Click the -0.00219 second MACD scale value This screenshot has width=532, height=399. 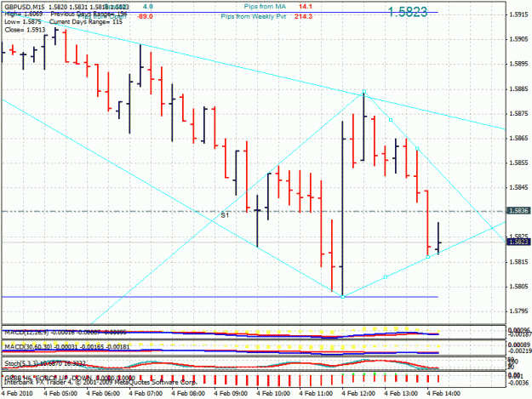click(519, 351)
